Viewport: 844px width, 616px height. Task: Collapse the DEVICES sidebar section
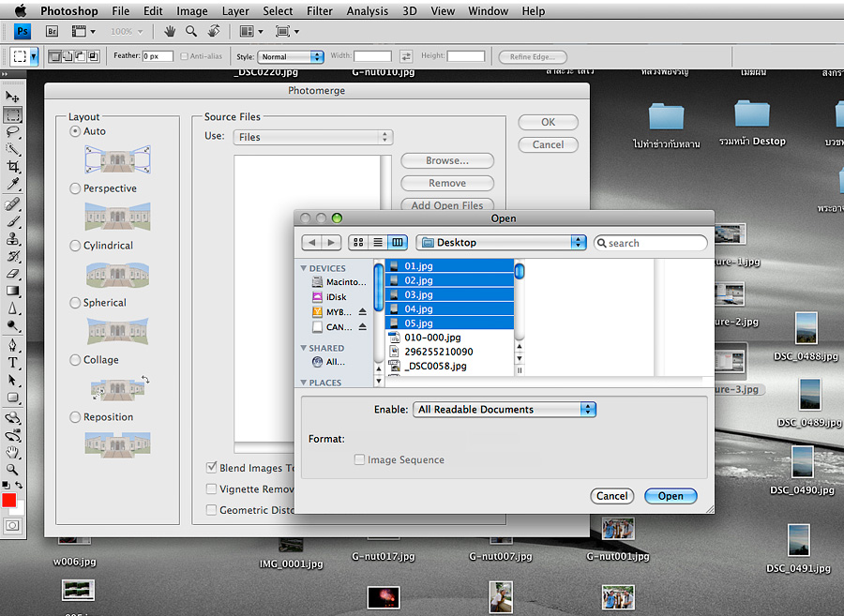tap(304, 268)
